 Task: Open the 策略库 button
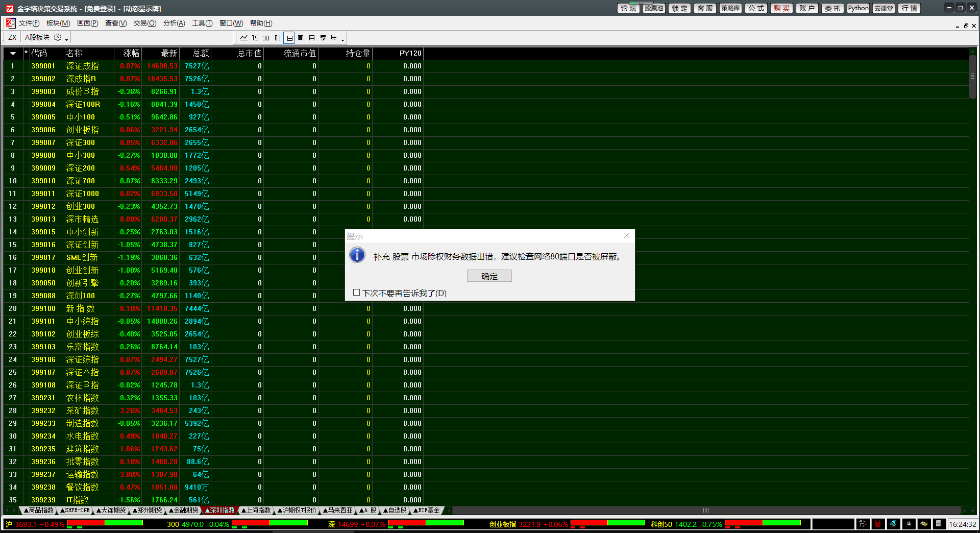tap(730, 8)
